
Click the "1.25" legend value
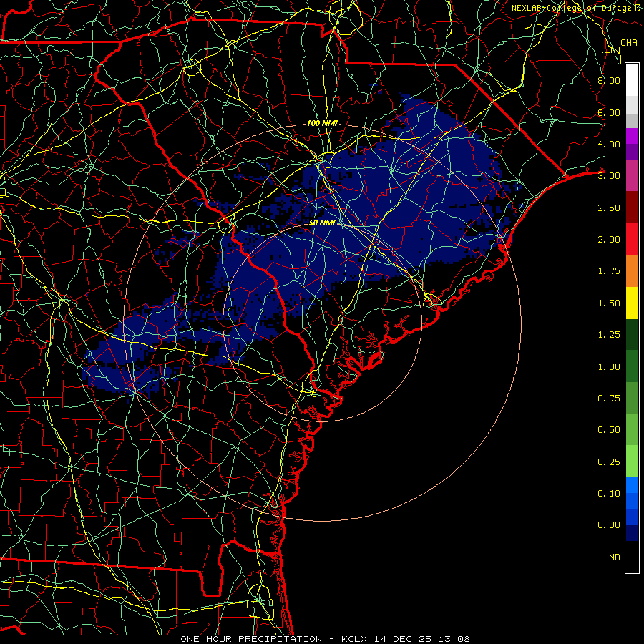click(x=609, y=335)
